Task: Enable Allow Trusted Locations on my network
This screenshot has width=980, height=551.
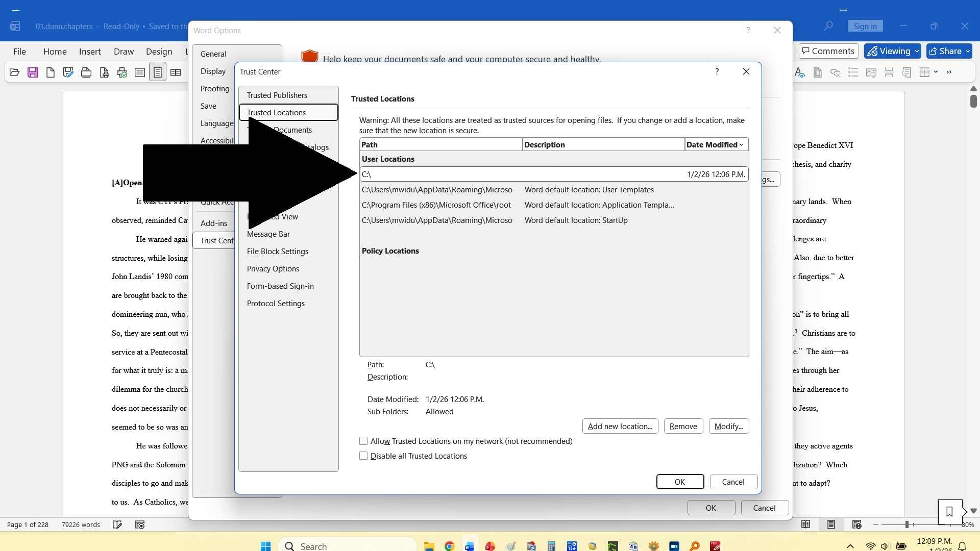Action: point(363,441)
